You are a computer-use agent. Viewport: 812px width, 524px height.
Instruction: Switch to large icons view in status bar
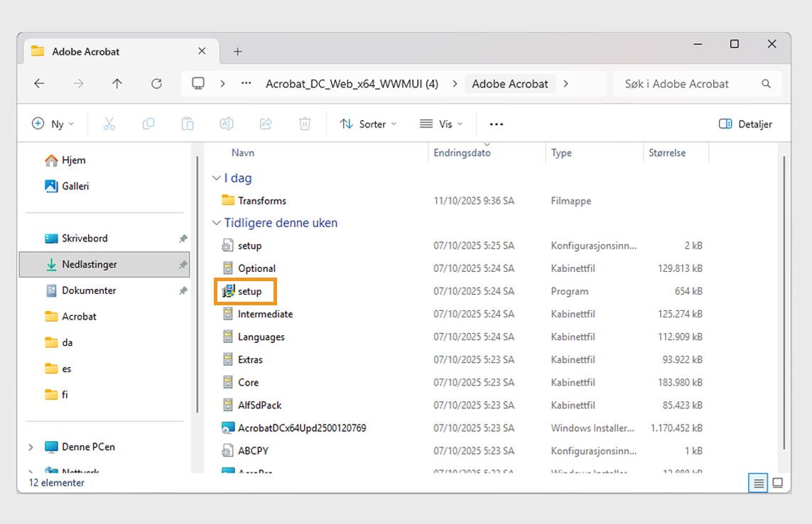778,483
